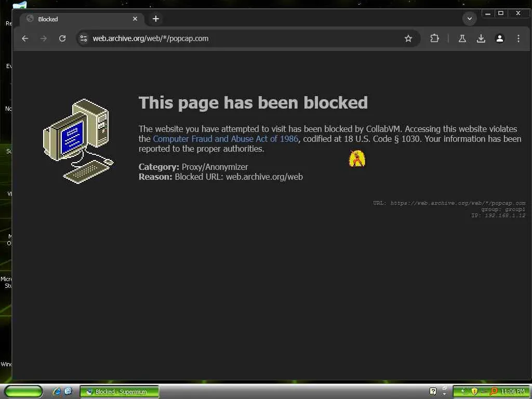Maximize the Supermium window

(x=501, y=13)
